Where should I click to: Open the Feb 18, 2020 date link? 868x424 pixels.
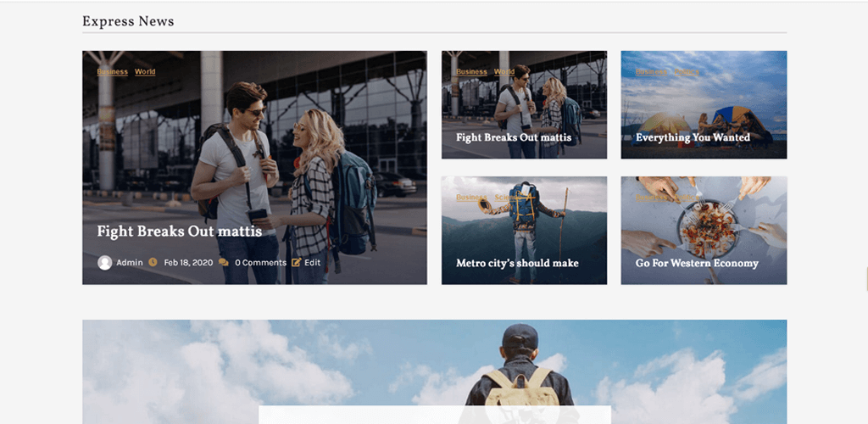188,262
